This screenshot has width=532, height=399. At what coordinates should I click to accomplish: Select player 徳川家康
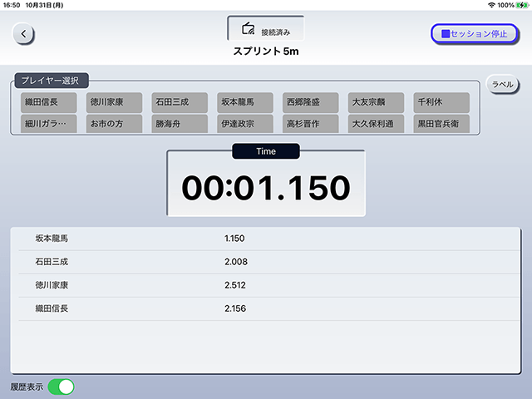114,102
